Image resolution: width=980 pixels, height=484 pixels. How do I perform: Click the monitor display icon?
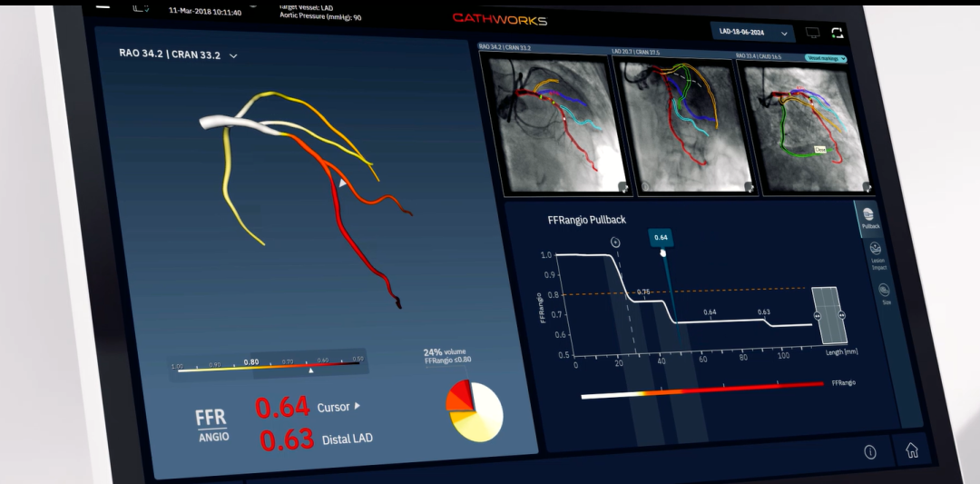point(812,33)
